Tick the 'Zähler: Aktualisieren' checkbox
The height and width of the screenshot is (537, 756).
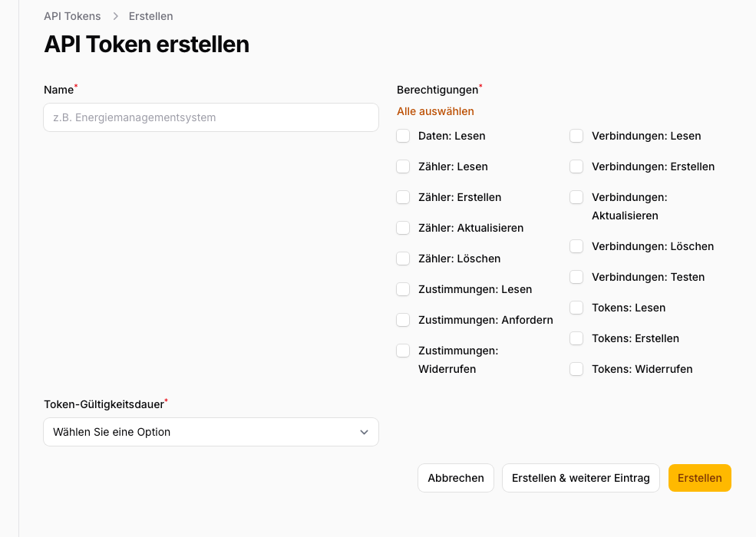click(x=403, y=228)
